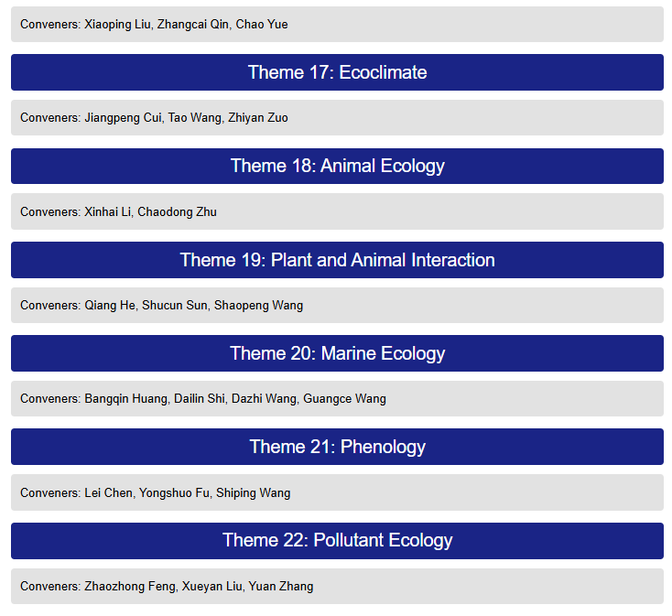
Task: Click the conveners box under Animal Ecology
Action: point(337,211)
